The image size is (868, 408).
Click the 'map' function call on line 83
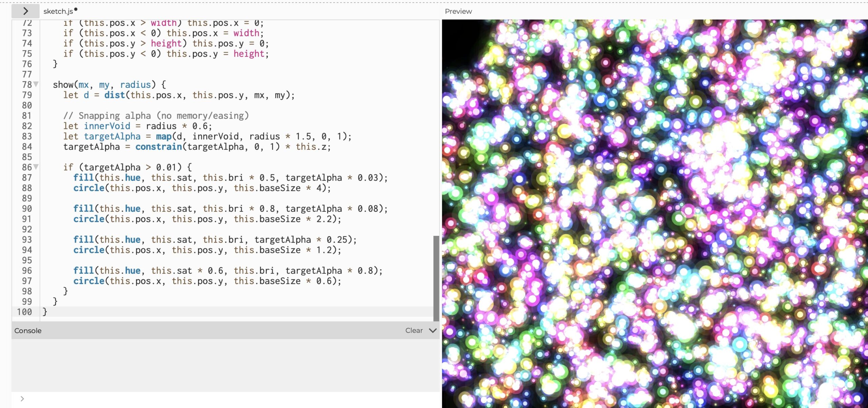tap(163, 136)
